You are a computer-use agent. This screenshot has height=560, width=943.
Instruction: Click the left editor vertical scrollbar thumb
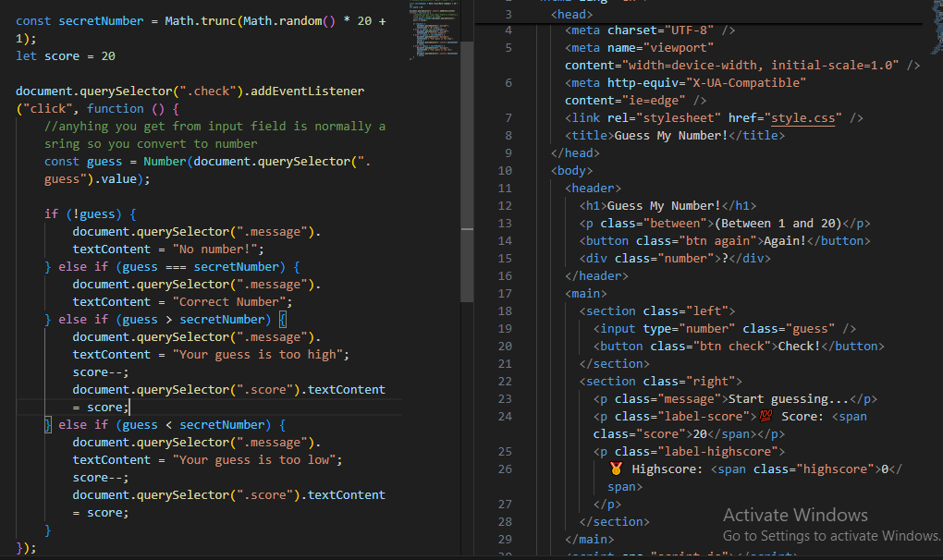(467, 171)
